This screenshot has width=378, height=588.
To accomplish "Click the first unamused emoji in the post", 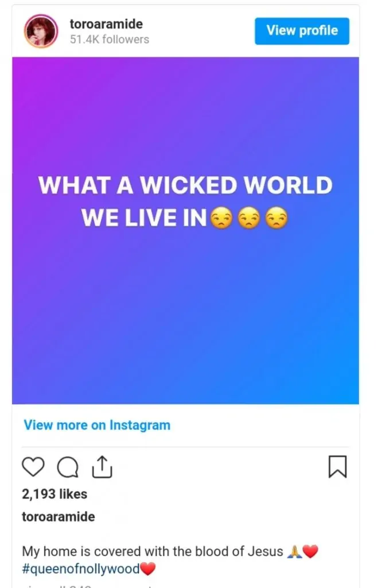I will pyautogui.click(x=221, y=218).
